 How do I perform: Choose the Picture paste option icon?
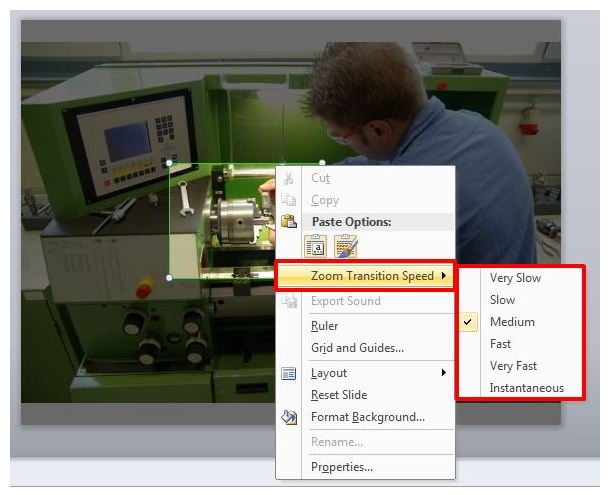pyautogui.click(x=345, y=246)
